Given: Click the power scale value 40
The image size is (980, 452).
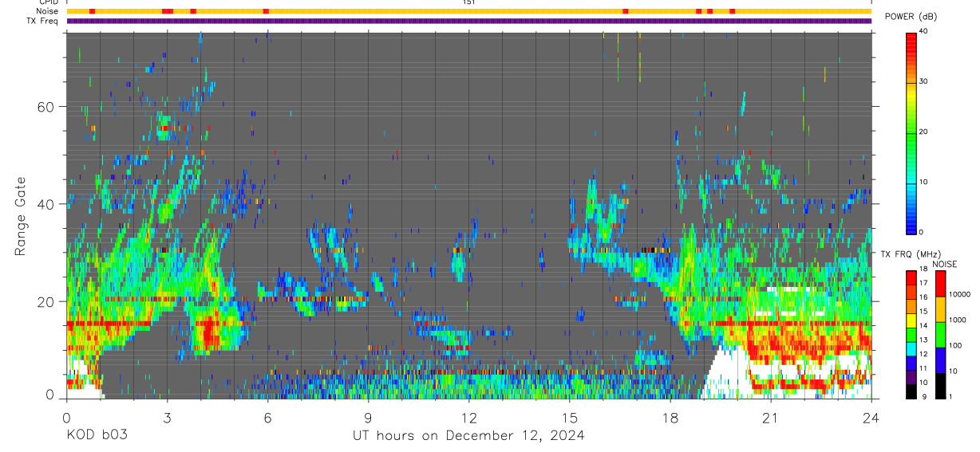Looking at the screenshot, I should coord(924,32).
